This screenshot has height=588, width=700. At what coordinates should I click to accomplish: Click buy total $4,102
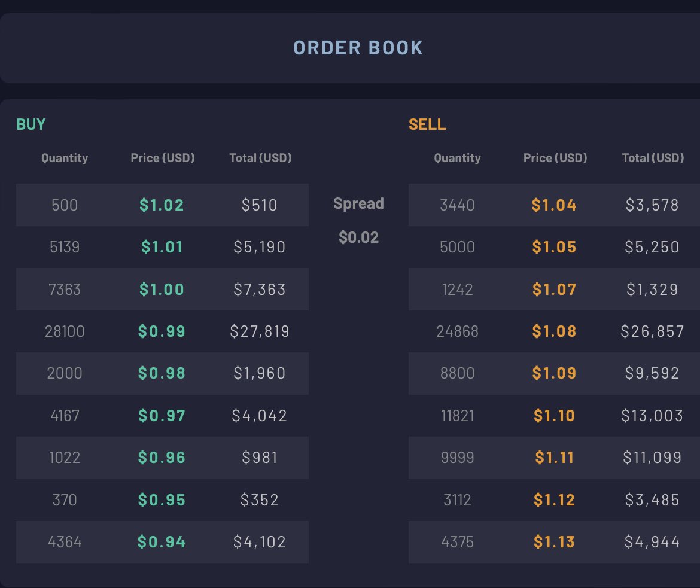[x=260, y=542]
